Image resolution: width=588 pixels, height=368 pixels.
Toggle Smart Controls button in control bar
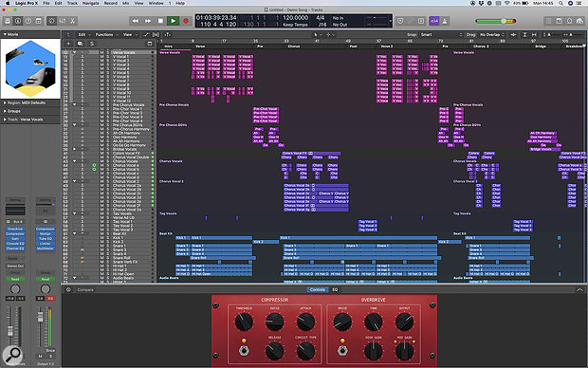[x=52, y=21]
